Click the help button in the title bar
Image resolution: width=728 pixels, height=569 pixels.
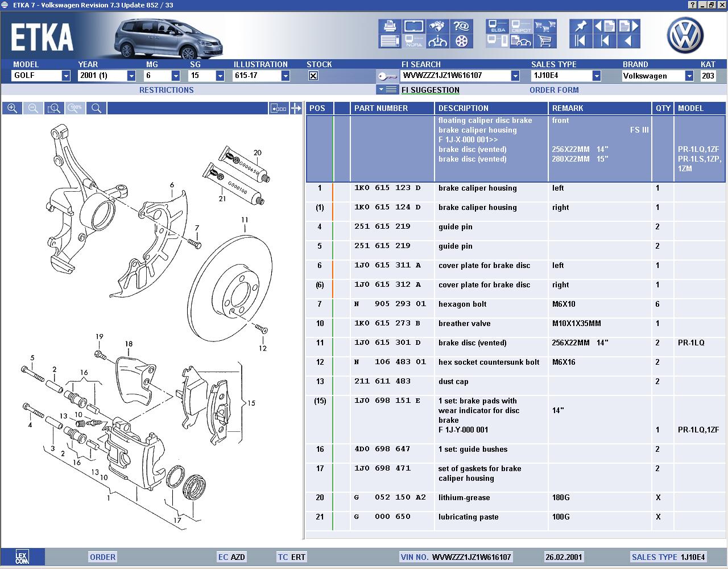point(692,5)
